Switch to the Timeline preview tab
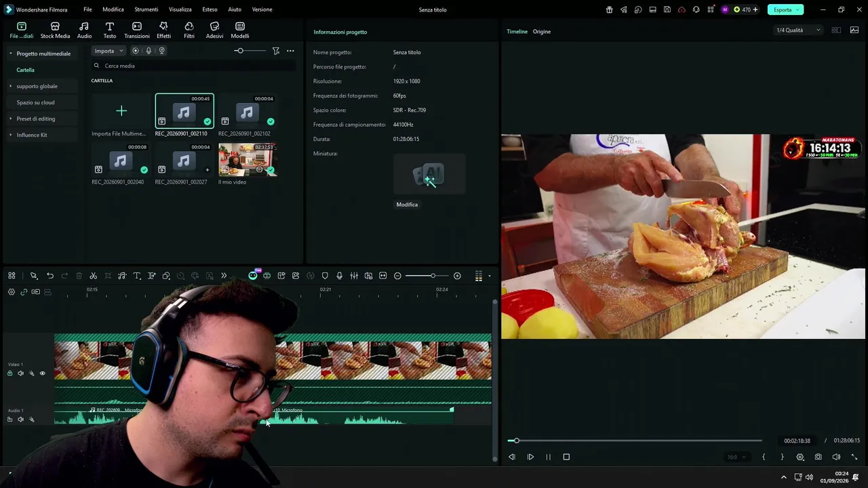This screenshot has height=488, width=868. (x=517, y=32)
